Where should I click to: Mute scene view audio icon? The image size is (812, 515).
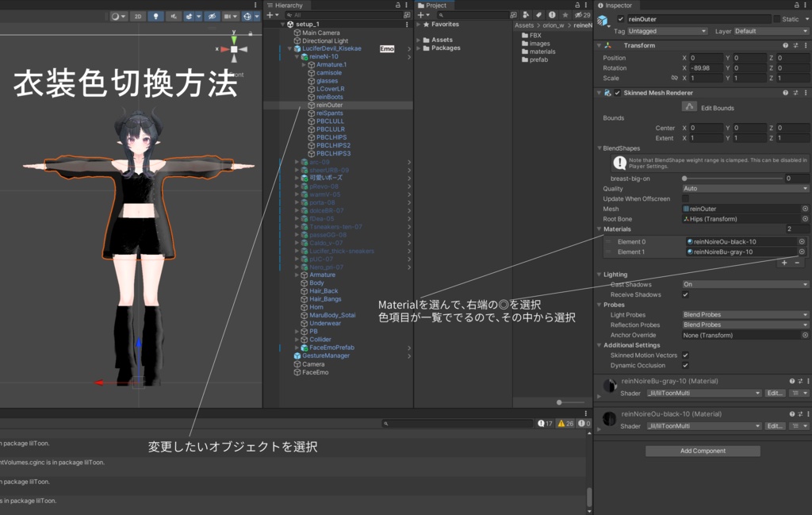point(175,16)
